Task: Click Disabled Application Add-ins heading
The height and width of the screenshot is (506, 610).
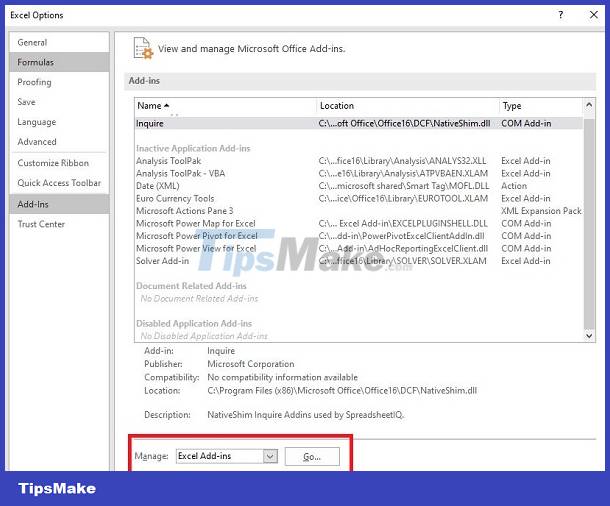Action: (194, 324)
